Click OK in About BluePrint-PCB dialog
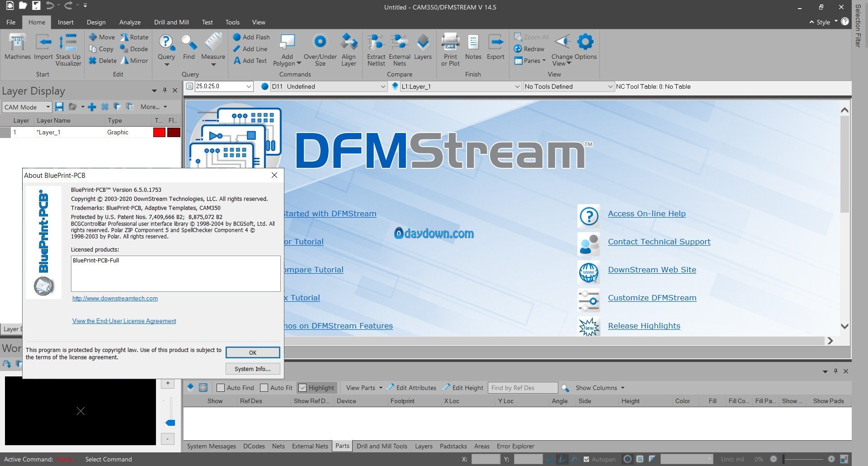Image resolution: width=868 pixels, height=466 pixels. [x=253, y=352]
